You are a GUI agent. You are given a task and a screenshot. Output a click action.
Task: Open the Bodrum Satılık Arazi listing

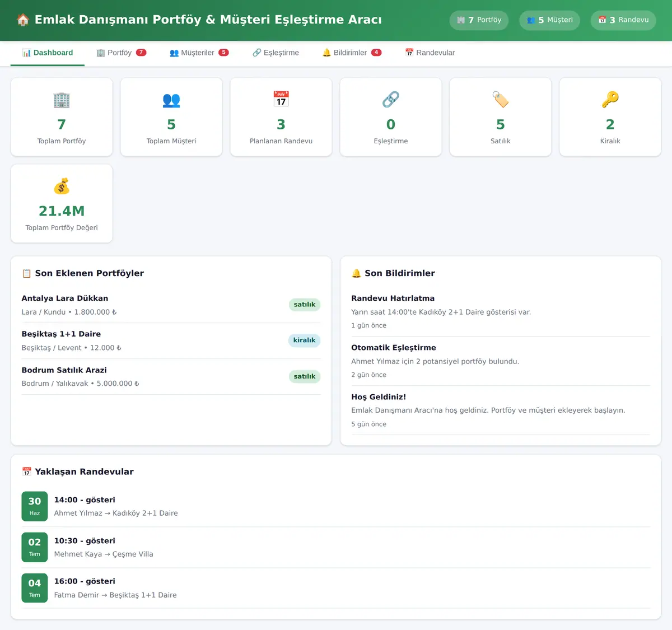171,377
